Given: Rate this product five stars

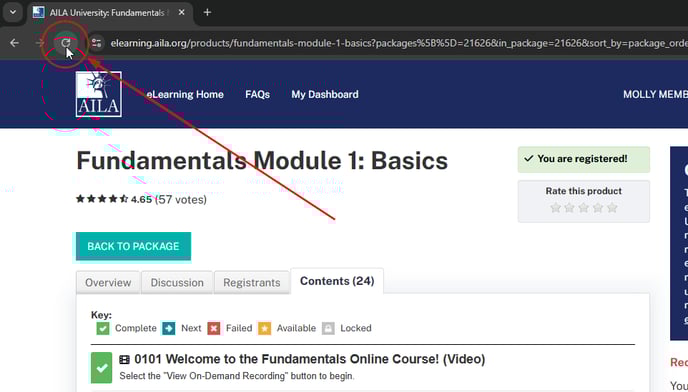Looking at the screenshot, I should [612, 208].
